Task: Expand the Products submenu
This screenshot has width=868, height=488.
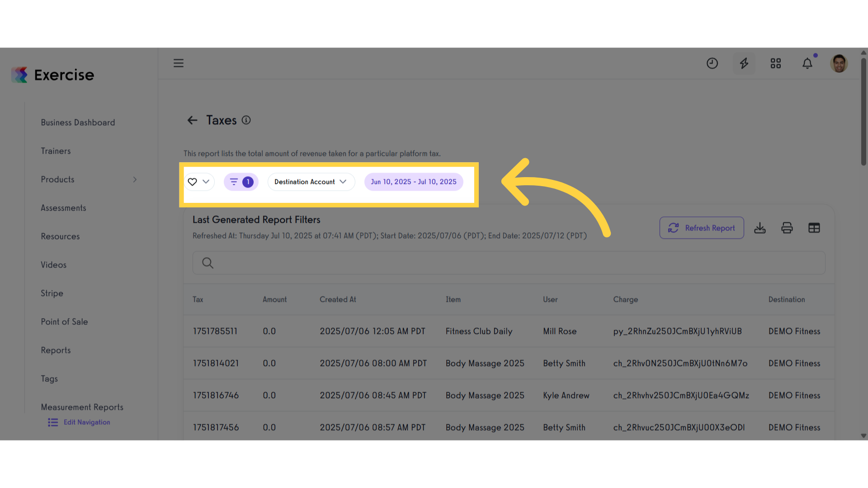Action: [x=135, y=179]
